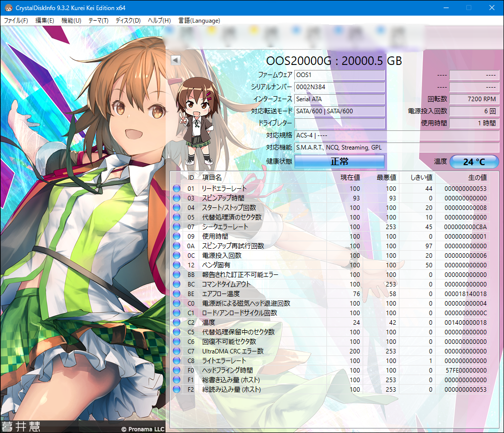Click status orb for BE エアフロー温度
This screenshot has width=504, height=433.
[x=177, y=294]
